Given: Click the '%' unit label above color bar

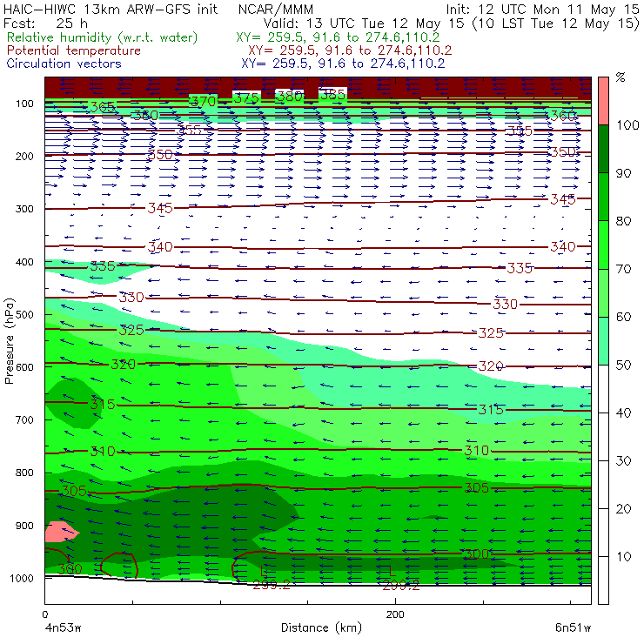Looking at the screenshot, I should [x=621, y=77].
